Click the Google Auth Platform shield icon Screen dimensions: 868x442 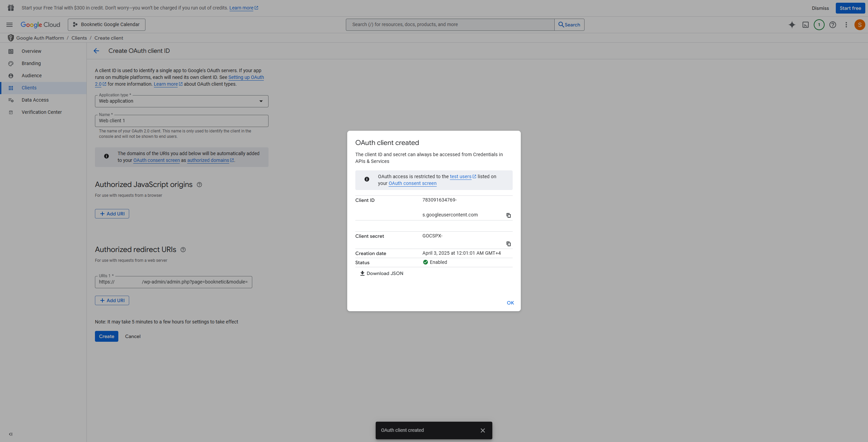tap(11, 38)
